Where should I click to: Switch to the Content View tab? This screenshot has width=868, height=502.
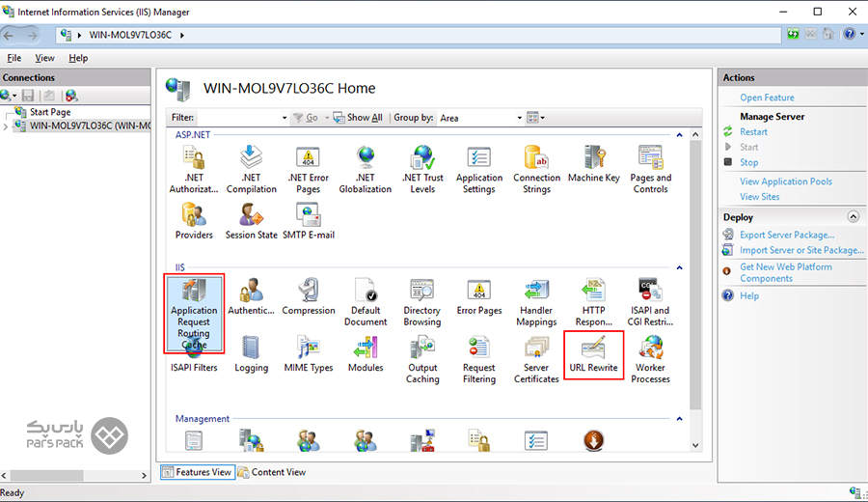tap(272, 472)
